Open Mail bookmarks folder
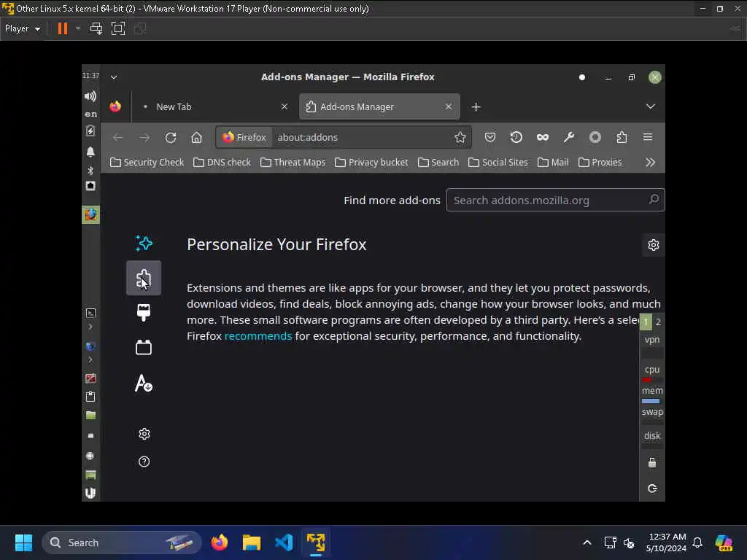Screen dimensions: 747x560 click(553, 163)
